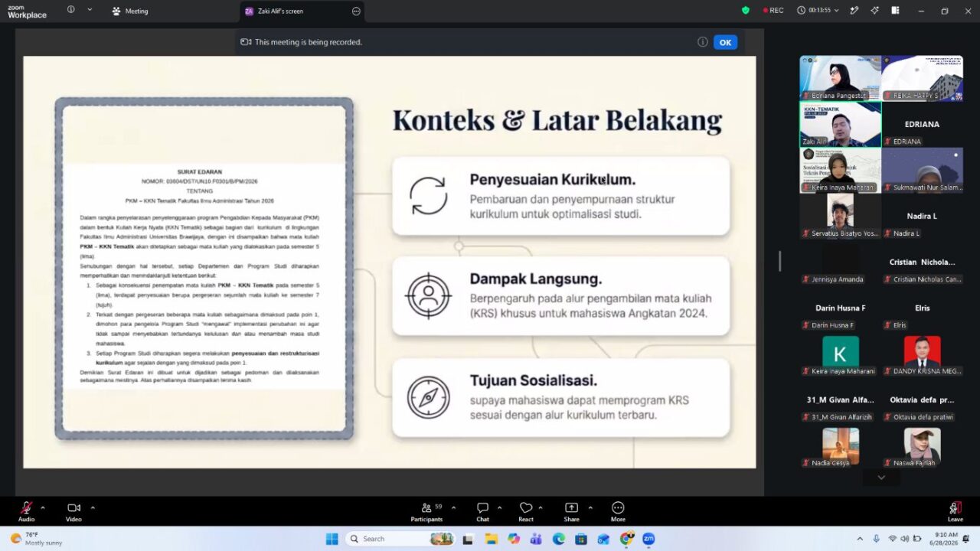Open Microsoft Store from the taskbar
Viewport: 980px width, 551px height.
click(581, 539)
